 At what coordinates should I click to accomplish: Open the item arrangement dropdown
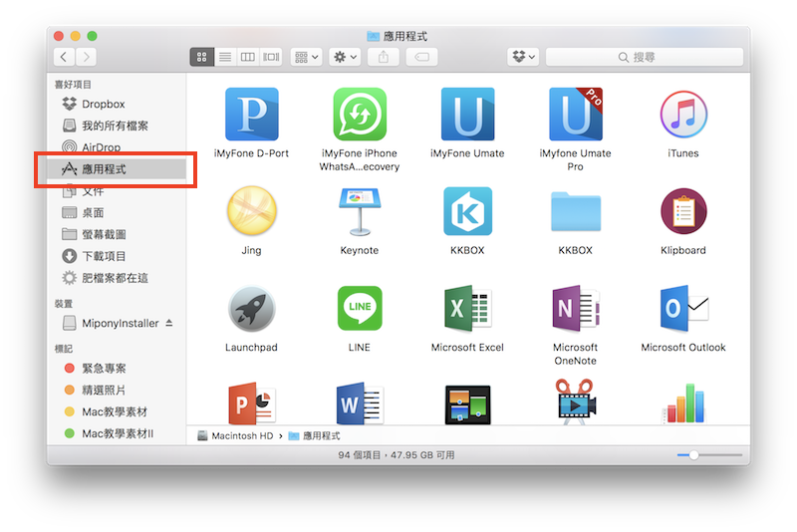(x=307, y=57)
